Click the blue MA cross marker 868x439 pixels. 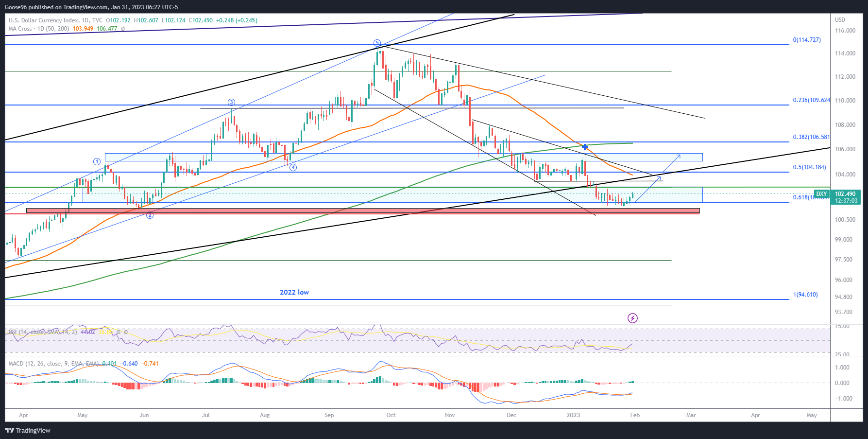tap(585, 146)
